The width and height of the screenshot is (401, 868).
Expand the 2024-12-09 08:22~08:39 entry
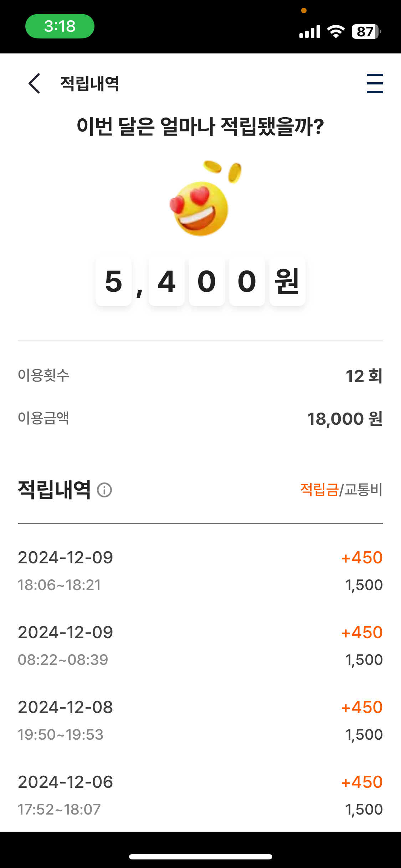[200, 646]
